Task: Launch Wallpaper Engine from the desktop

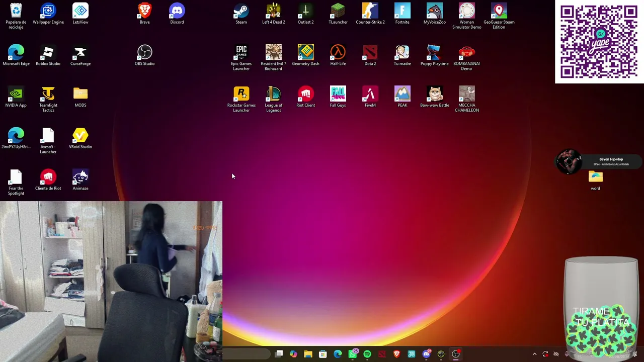Action: click(48, 14)
